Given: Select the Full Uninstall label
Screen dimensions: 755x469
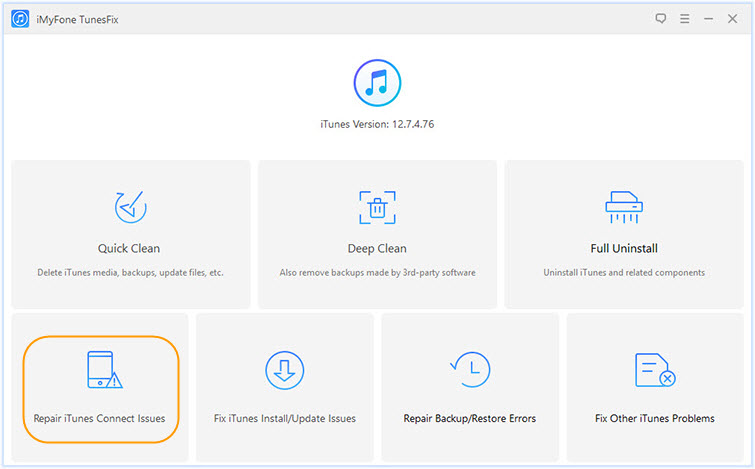Looking at the screenshot, I should point(624,248).
